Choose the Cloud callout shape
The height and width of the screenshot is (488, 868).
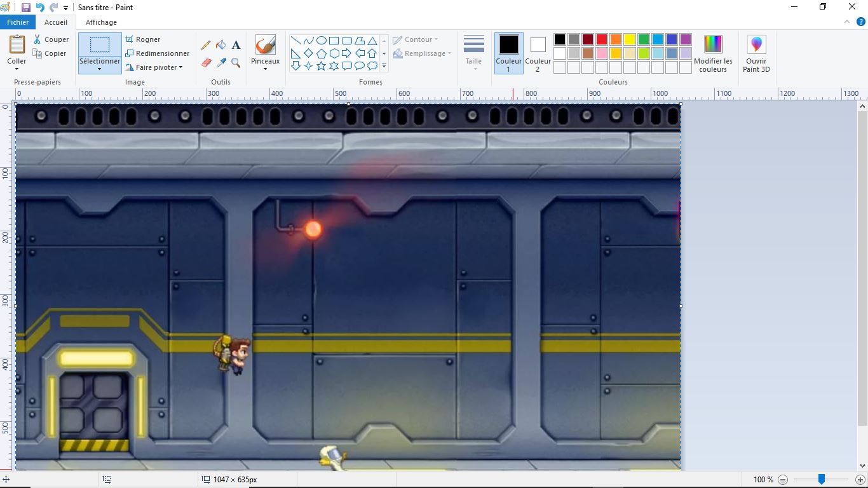pos(372,65)
